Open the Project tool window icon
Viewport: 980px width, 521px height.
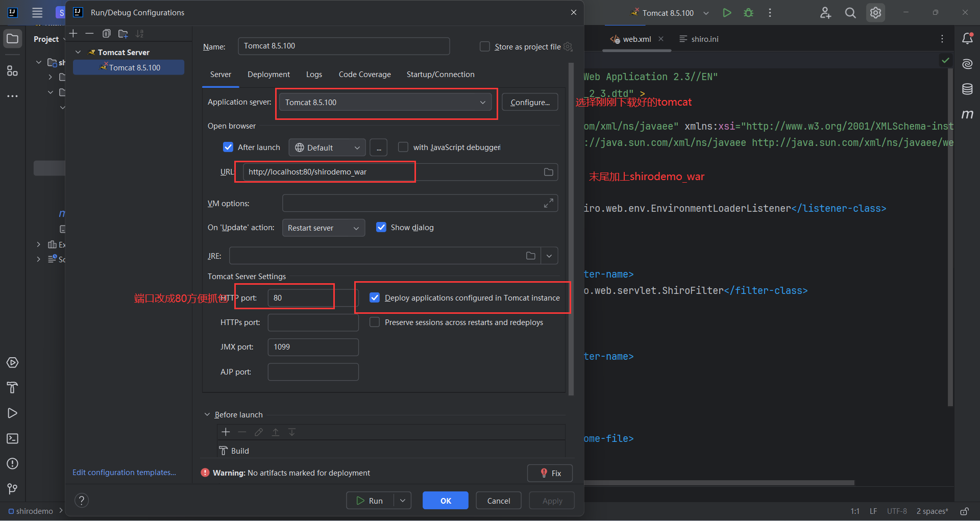coord(12,39)
